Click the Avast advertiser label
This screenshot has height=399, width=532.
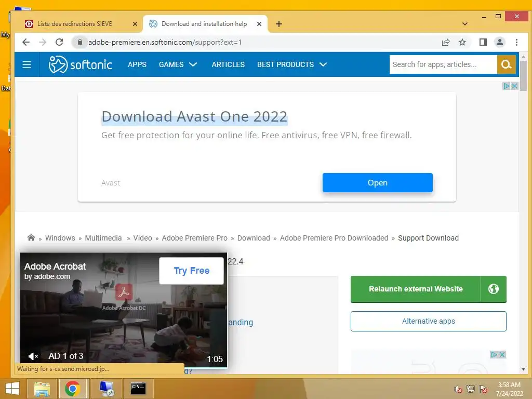pyautogui.click(x=111, y=183)
